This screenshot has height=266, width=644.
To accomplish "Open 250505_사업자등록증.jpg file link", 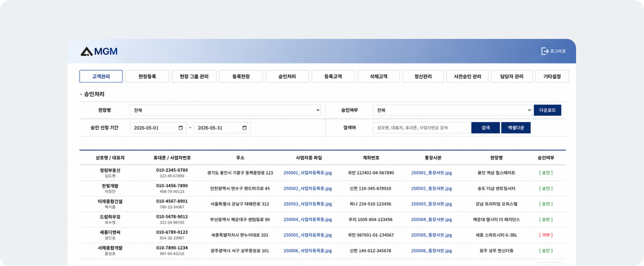I will click(x=308, y=235).
